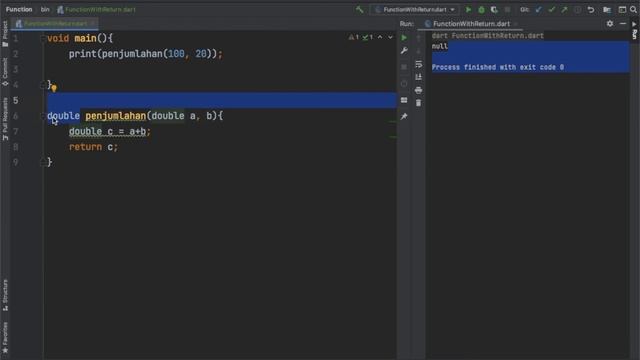
Task: Click the print call on line 2
Action: pyautogui.click(x=82, y=54)
